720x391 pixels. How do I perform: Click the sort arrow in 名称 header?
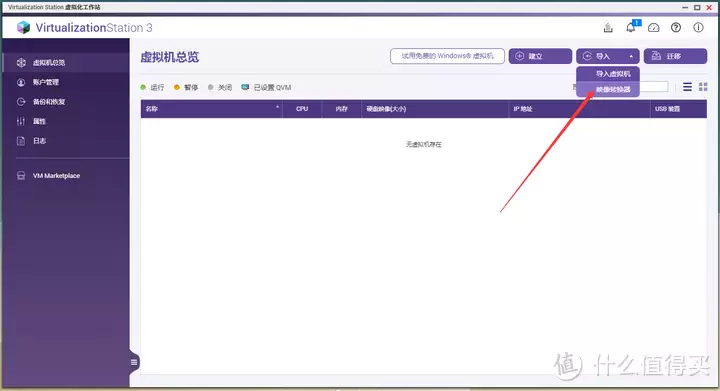(277, 107)
